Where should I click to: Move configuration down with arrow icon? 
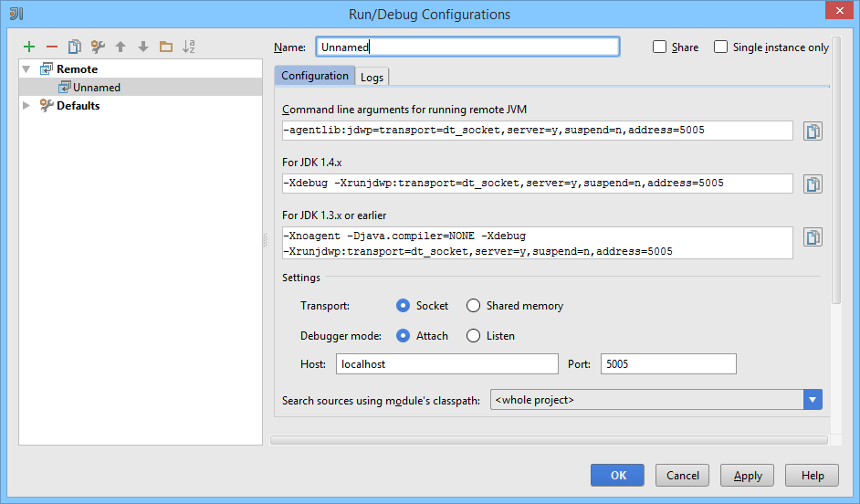(143, 47)
